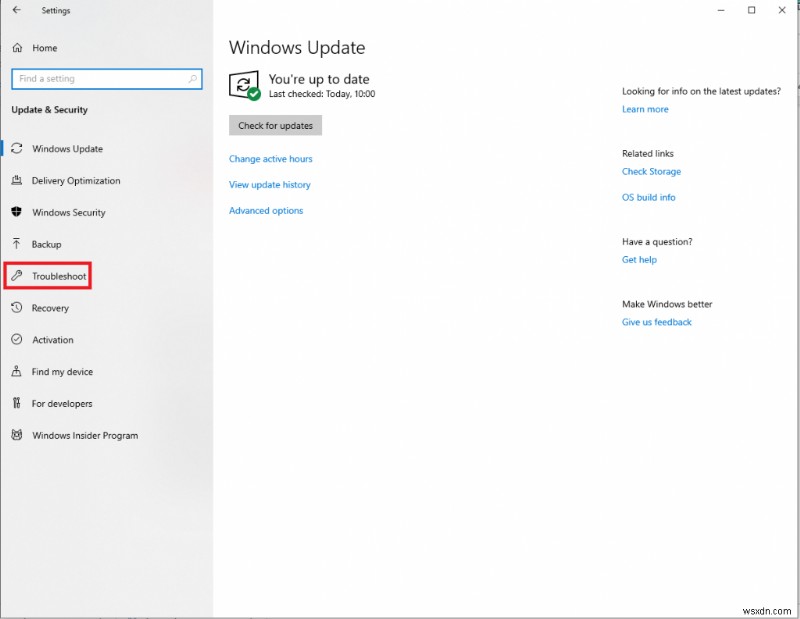
Task: Click Change active hours
Action: (271, 158)
